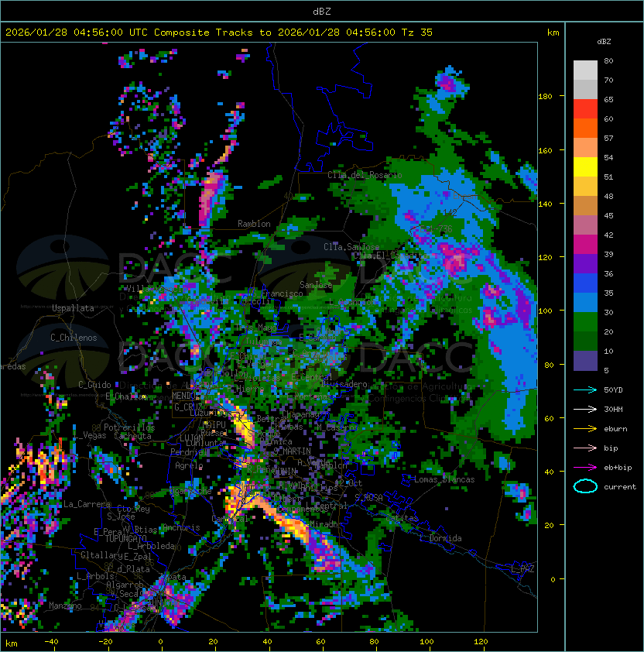The height and width of the screenshot is (652, 644).
Task: Click the Divisadero place label
Action: coord(344,384)
